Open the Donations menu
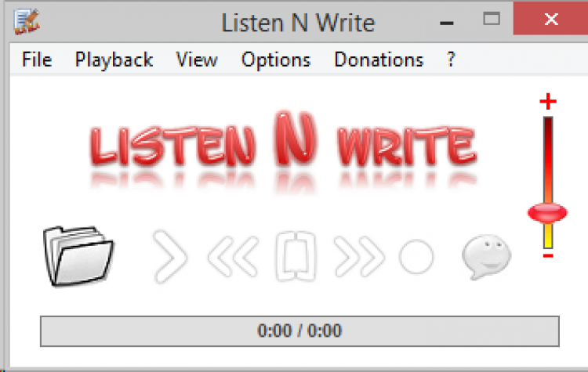 379,60
